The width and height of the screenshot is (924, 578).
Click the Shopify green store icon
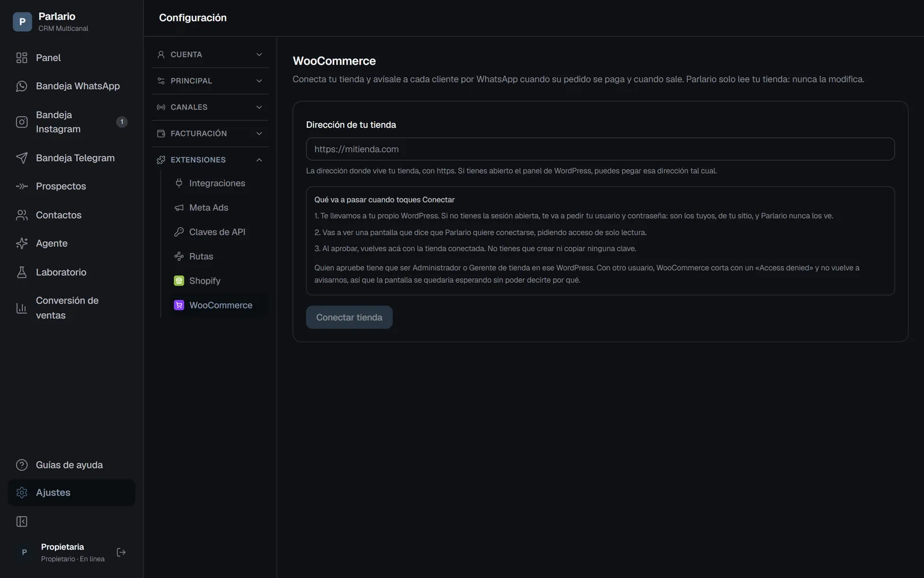[179, 281]
